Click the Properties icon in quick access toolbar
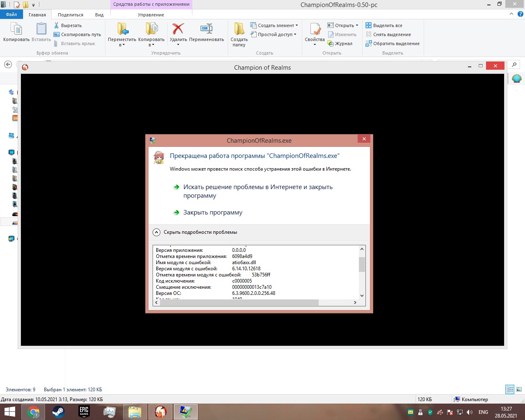This screenshot has height=420, width=525. click(17, 5)
